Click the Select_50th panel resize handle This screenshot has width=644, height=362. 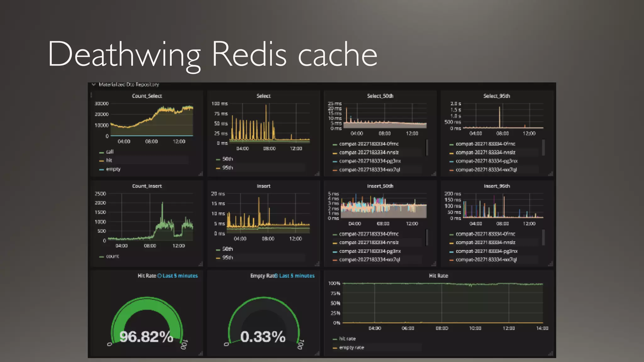pos(434,174)
